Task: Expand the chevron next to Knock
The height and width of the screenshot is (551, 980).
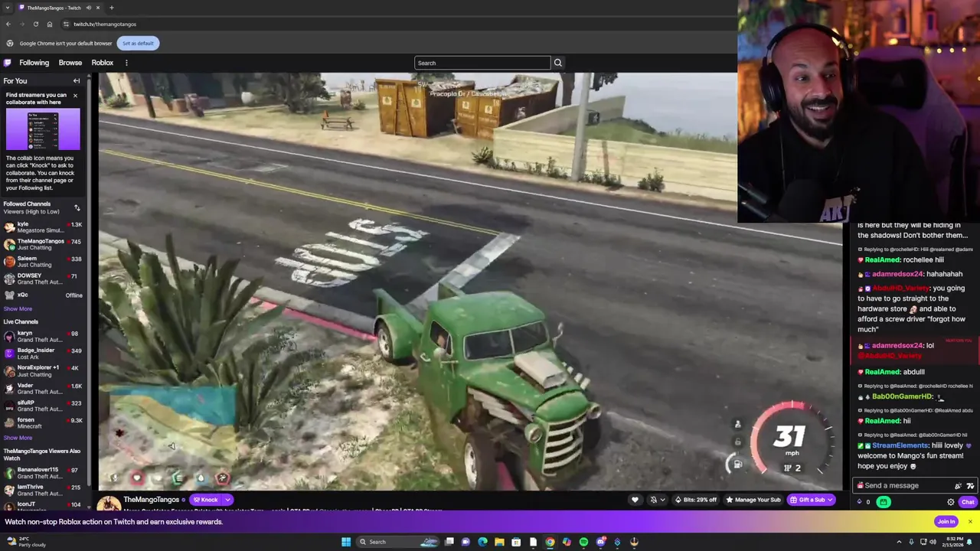Action: [227, 500]
